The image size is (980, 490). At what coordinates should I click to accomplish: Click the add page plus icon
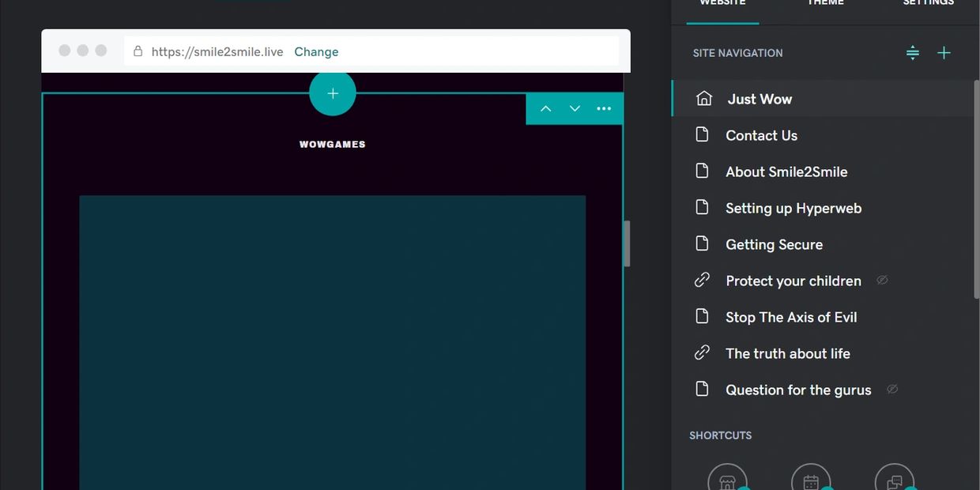(944, 53)
